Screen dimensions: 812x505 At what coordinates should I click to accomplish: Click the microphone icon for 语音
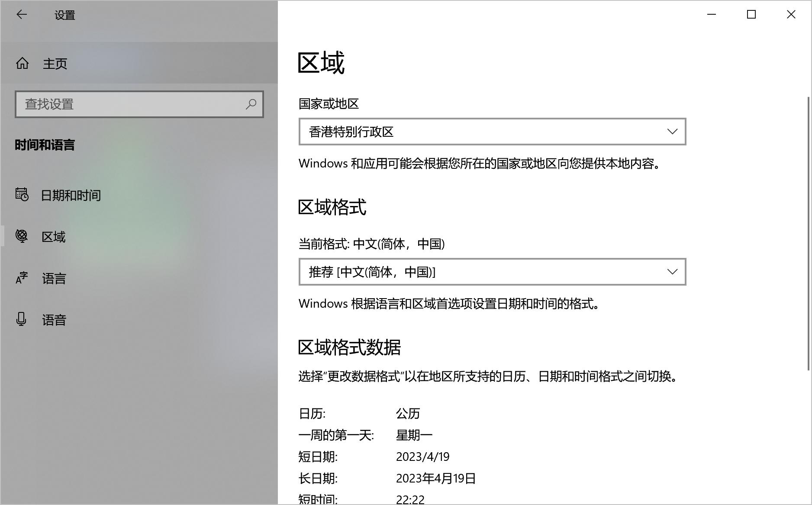tap(21, 320)
